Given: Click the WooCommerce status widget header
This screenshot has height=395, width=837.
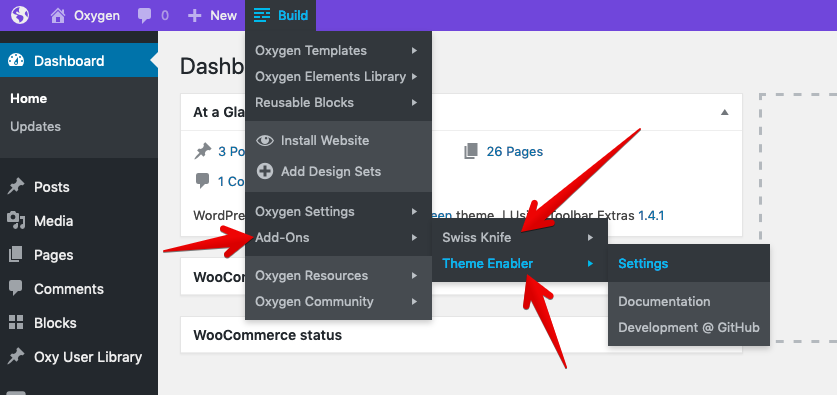Looking at the screenshot, I should click(x=461, y=335).
